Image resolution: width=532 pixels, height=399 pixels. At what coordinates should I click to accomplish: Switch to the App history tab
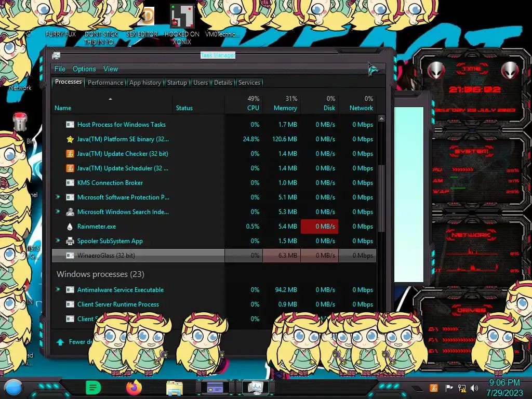pyautogui.click(x=145, y=83)
